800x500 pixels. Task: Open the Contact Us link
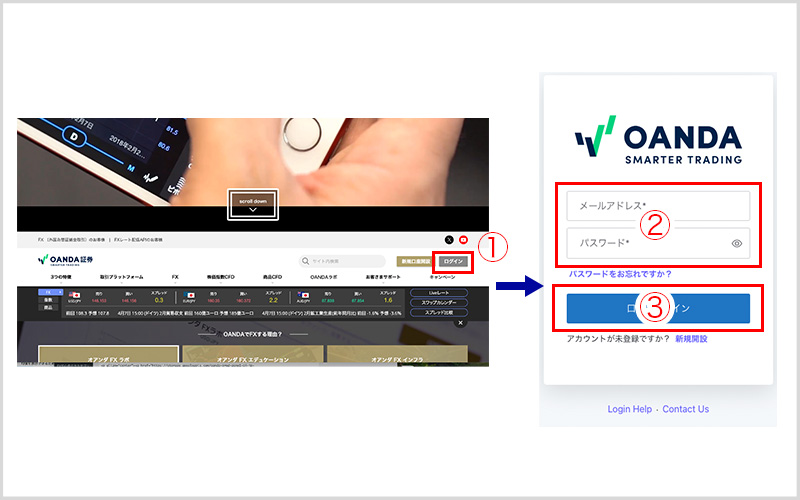coord(686,409)
